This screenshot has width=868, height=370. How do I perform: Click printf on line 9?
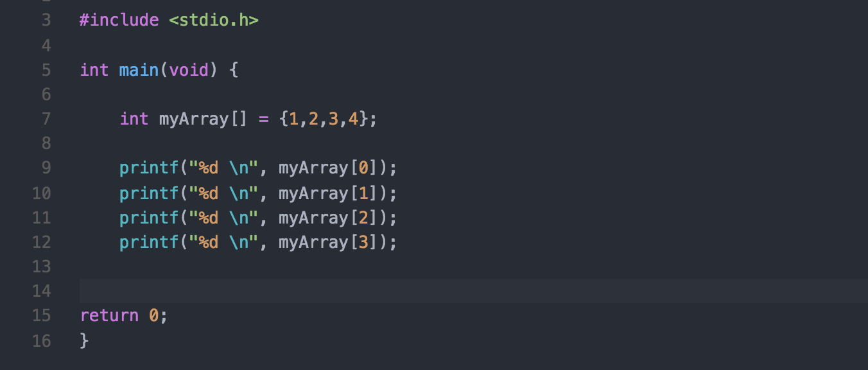[x=149, y=168]
